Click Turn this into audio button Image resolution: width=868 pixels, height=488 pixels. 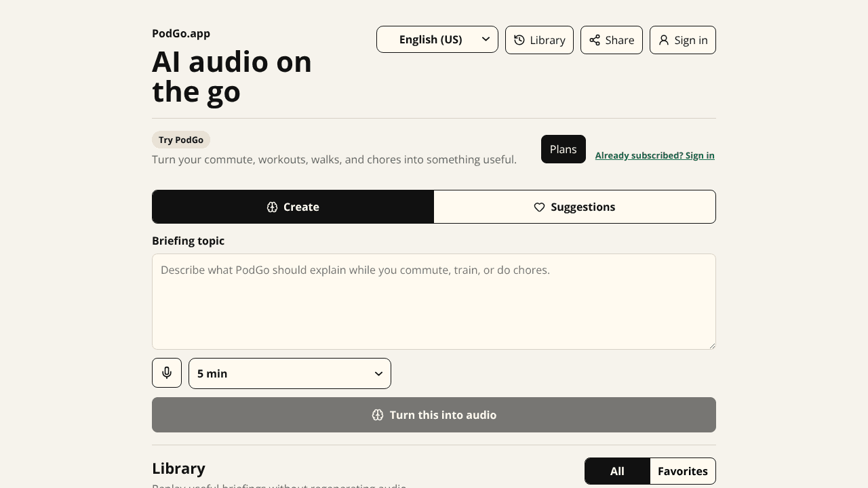434,415
